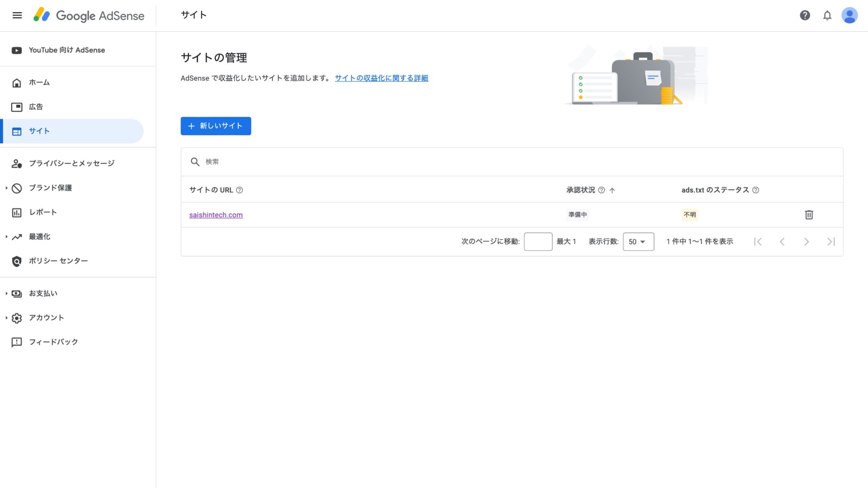Screen dimensions: 868x488
Task: Expand the アカウント sidebar section
Action: coord(46,318)
